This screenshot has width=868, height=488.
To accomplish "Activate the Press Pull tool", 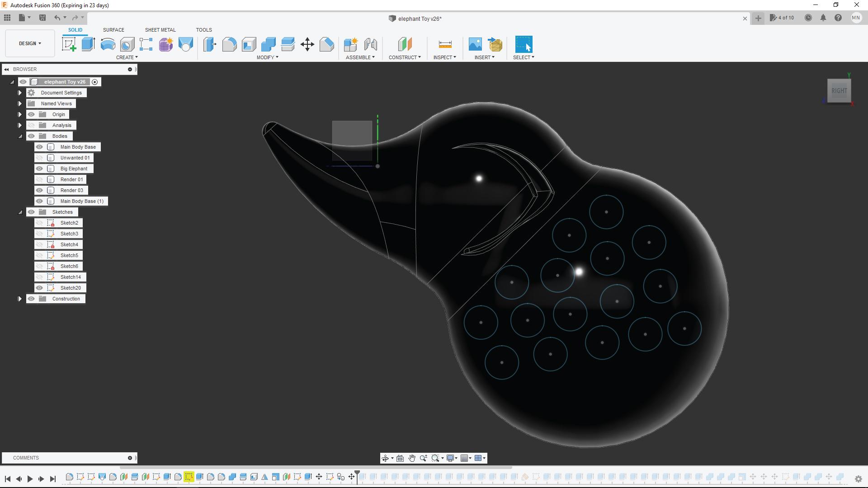I will (x=209, y=44).
